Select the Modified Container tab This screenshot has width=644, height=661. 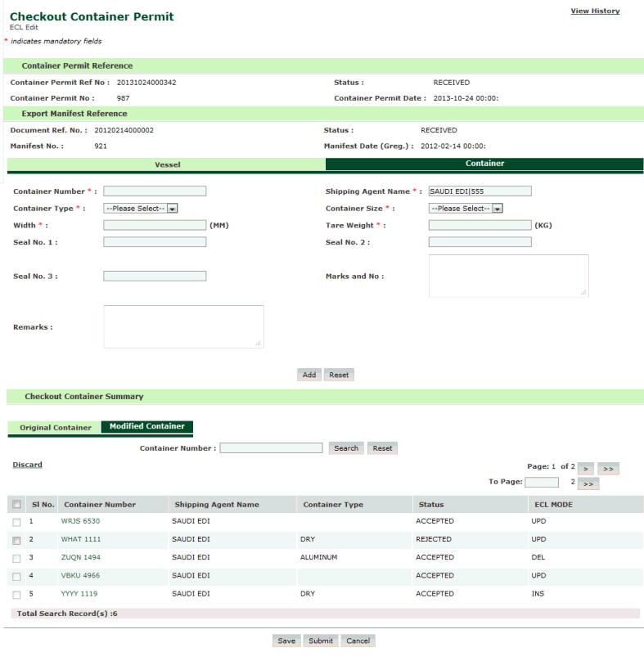click(x=146, y=426)
